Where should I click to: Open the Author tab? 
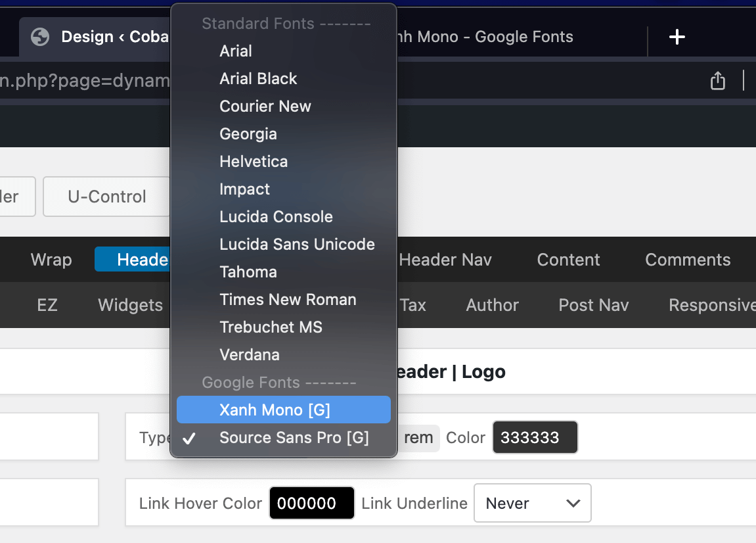[x=492, y=305]
